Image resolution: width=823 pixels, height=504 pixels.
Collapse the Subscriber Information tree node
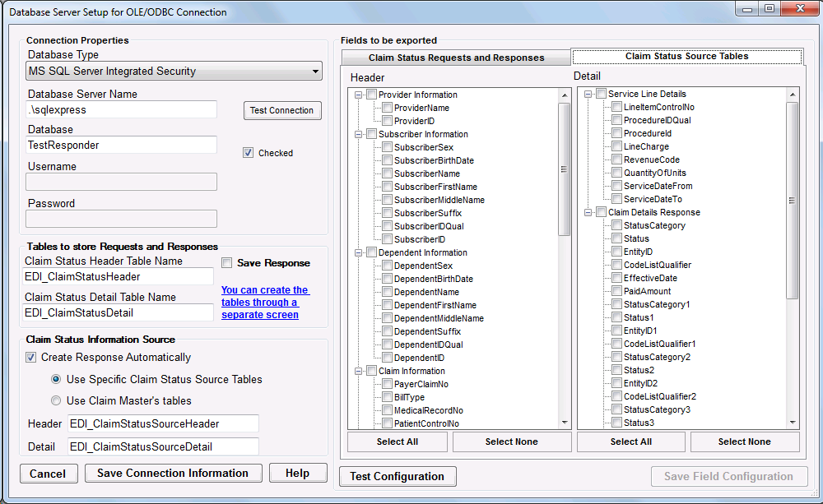click(x=359, y=134)
